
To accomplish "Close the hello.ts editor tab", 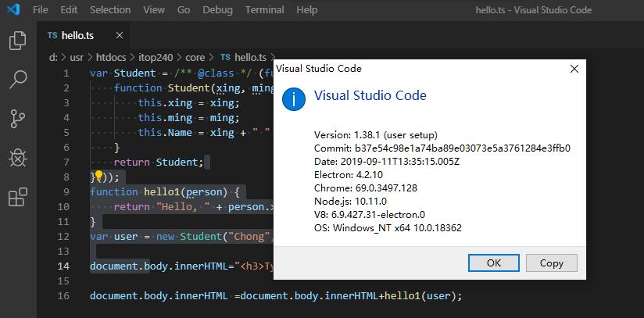I will point(120,36).
